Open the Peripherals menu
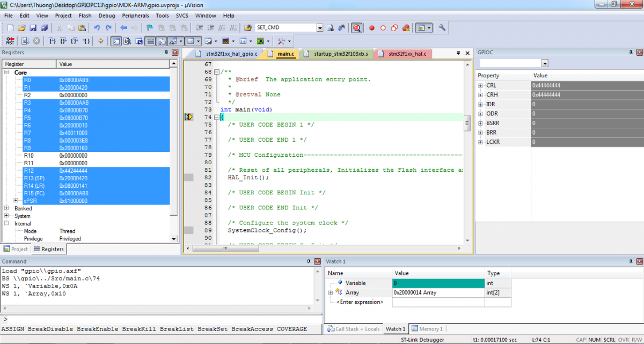This screenshot has width=644, height=344. tap(135, 15)
